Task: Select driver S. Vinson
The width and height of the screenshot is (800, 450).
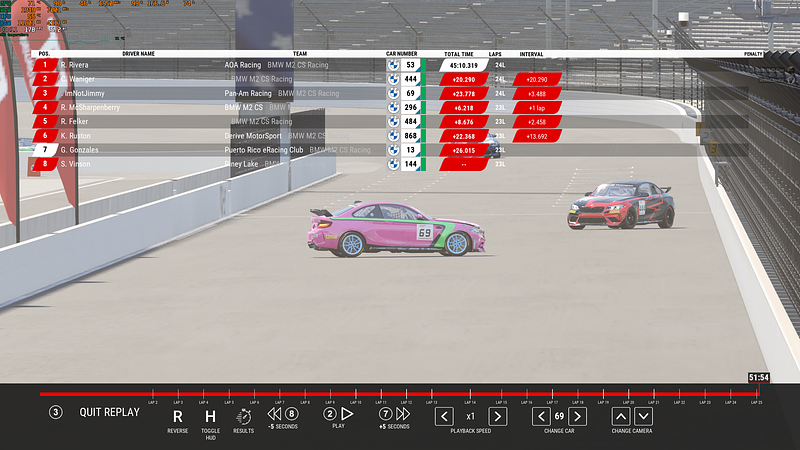Action: coord(76,164)
